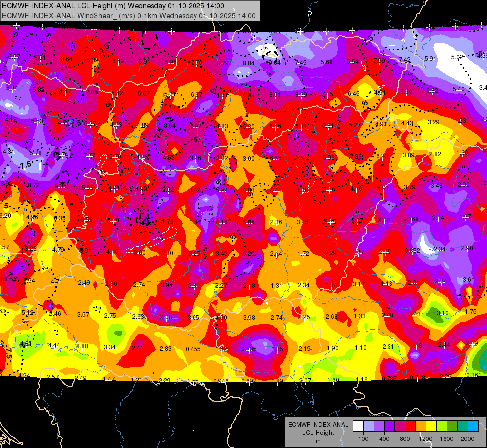This screenshot has height=448, width=487.
Task: Click the dark green legend swatch
Action: (452, 426)
